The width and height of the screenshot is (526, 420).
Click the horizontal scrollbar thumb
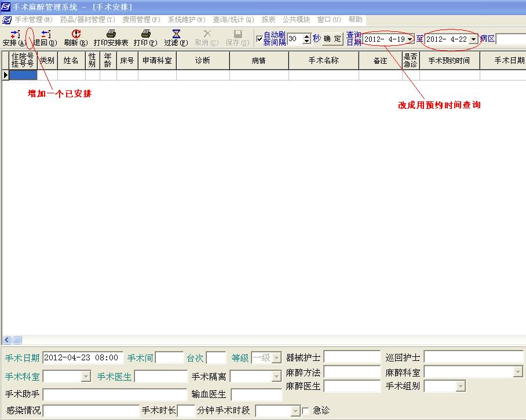click(x=17, y=340)
